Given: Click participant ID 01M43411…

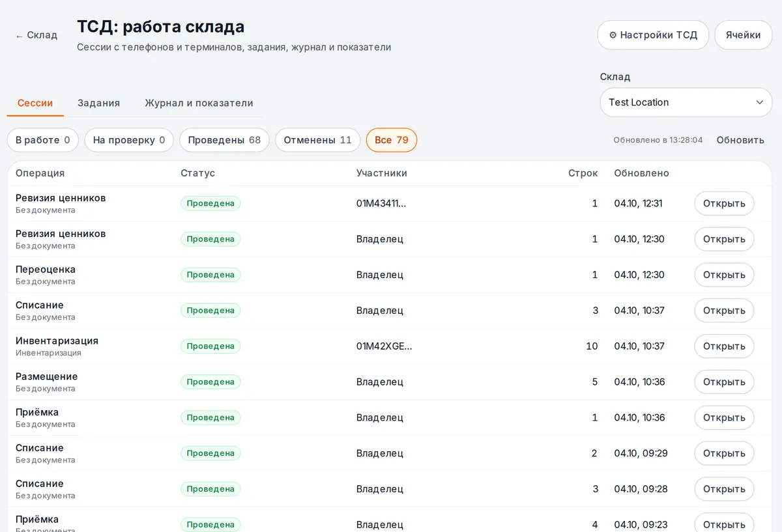Looking at the screenshot, I should [x=381, y=203].
